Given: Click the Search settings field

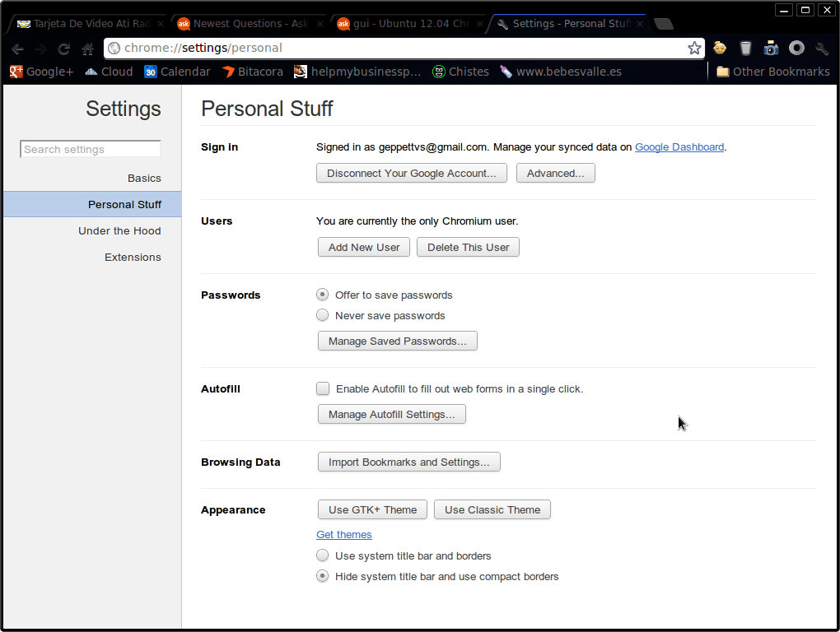Looking at the screenshot, I should [90, 149].
